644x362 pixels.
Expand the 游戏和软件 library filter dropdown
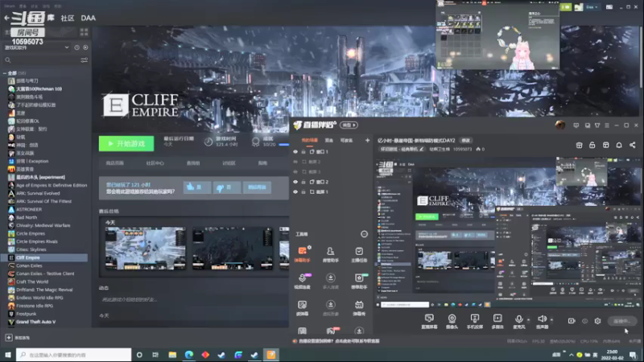[x=67, y=47]
